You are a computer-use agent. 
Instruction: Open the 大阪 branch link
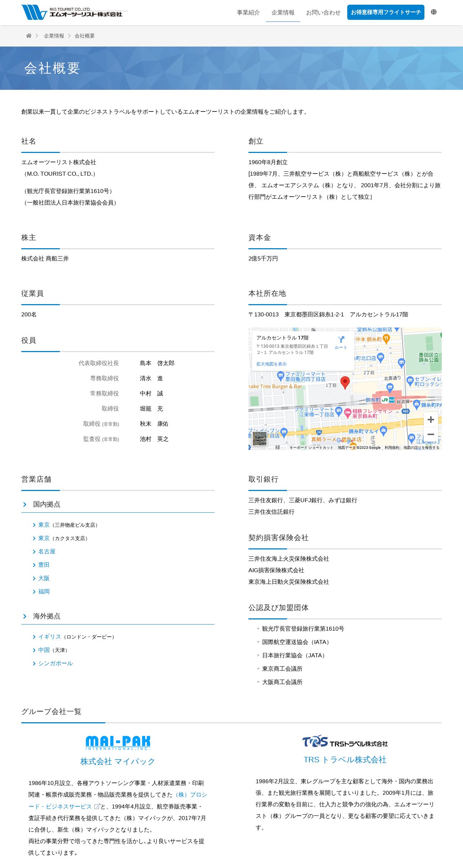(44, 578)
